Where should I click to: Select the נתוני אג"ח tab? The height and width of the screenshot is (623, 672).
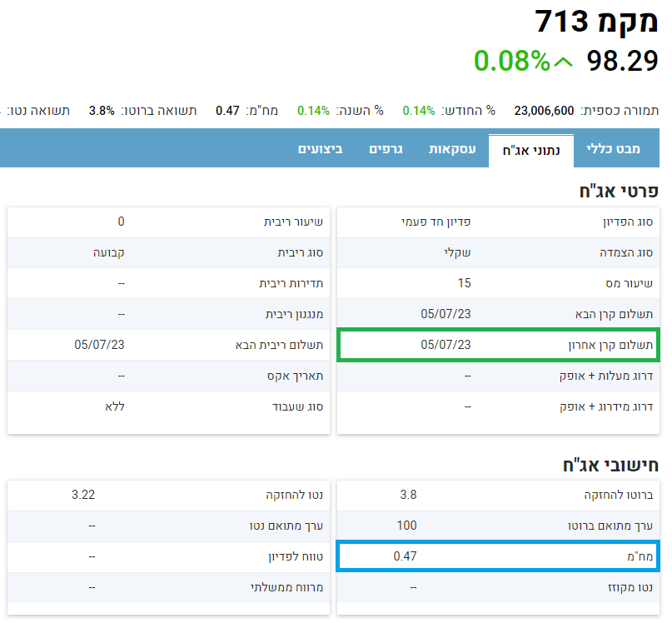(x=531, y=150)
